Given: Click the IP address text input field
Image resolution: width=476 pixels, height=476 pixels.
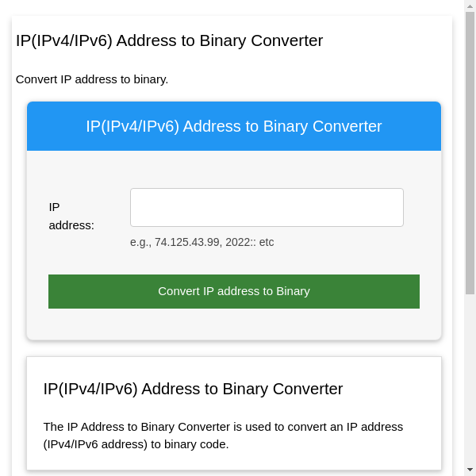Looking at the screenshot, I should (x=267, y=208).
